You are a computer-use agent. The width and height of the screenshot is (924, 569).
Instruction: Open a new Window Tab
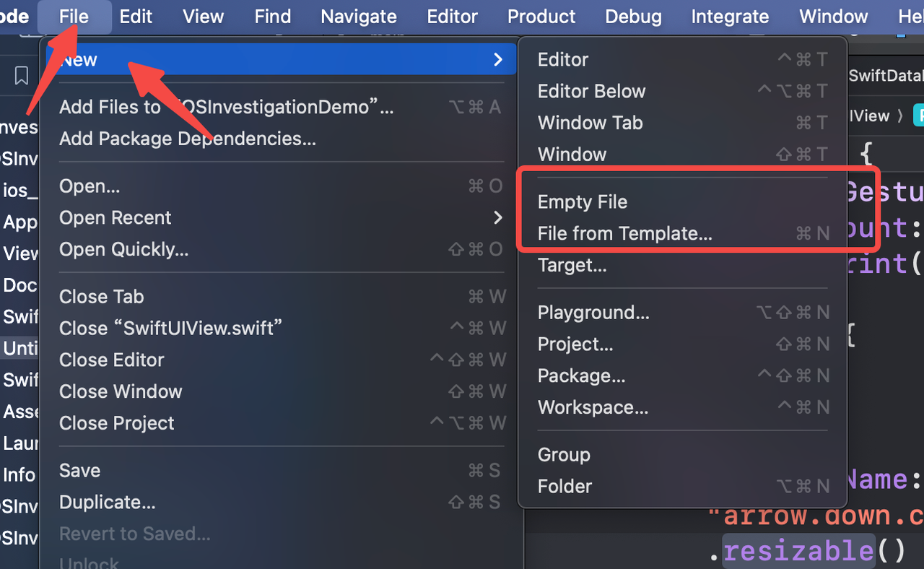point(590,123)
